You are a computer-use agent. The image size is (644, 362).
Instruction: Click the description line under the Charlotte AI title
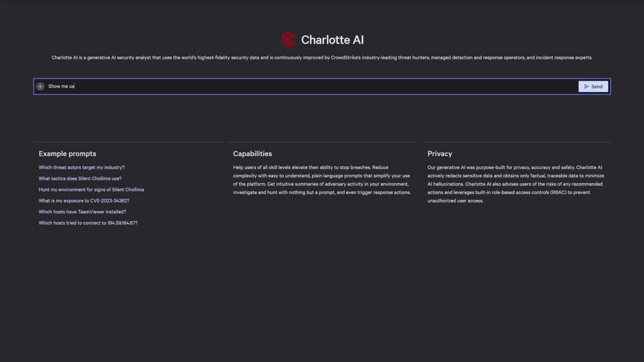pos(322,57)
